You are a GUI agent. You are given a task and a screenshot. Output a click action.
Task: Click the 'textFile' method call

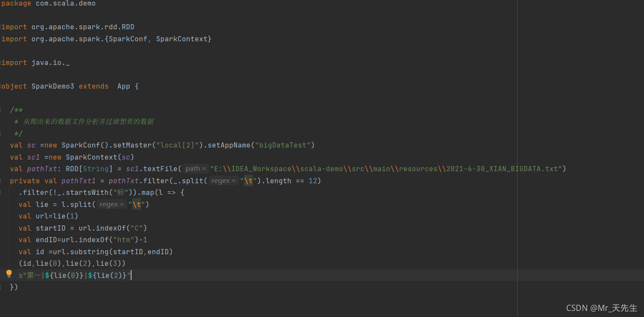[x=160, y=169]
